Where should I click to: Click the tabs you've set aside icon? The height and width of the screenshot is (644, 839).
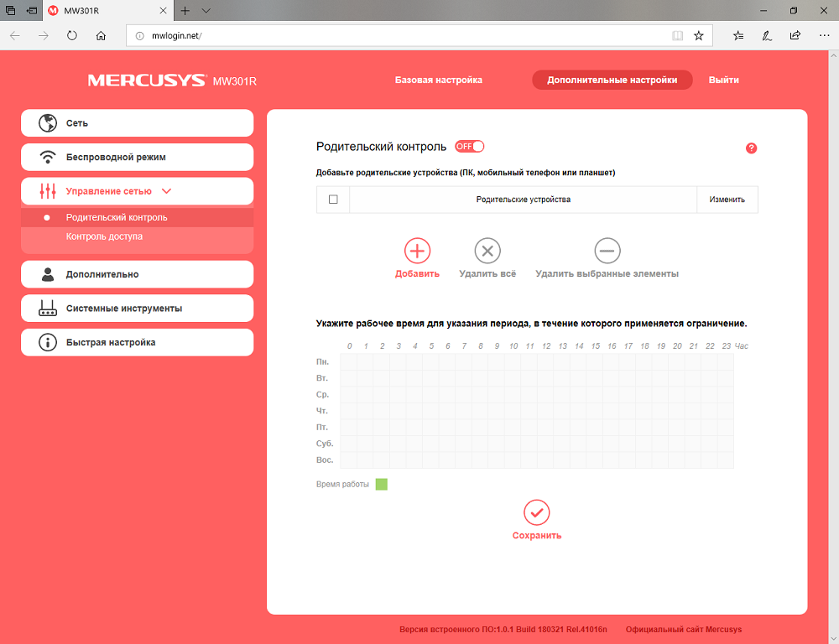(10, 11)
